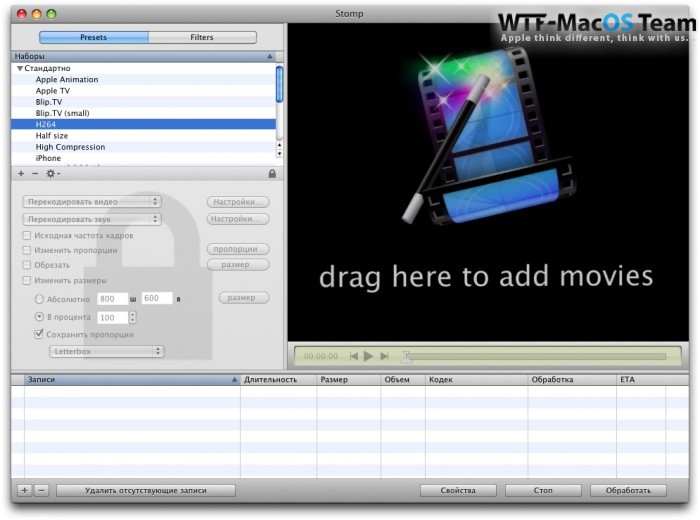Click the playback timeline scrubber track
This screenshot has height=520, width=700.
tap(536, 356)
